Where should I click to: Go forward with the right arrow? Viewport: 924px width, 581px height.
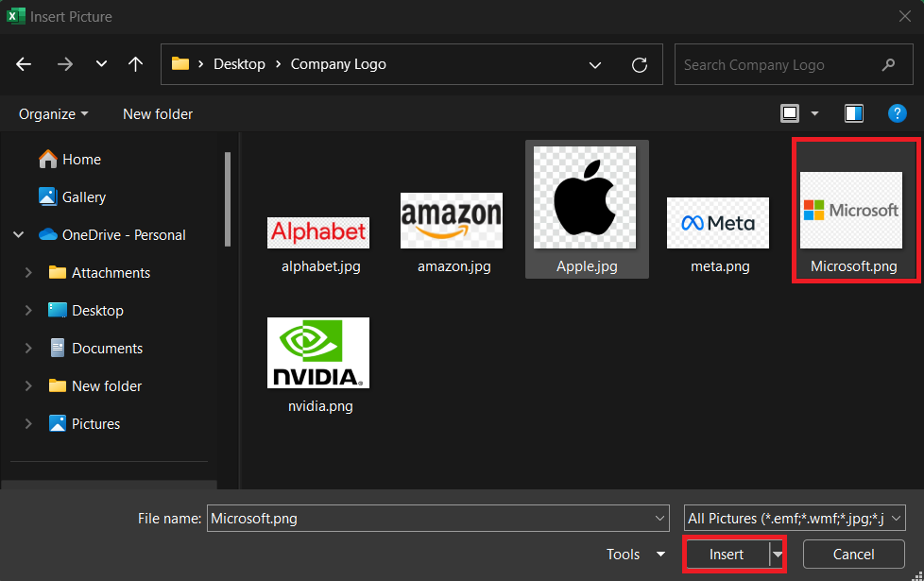[65, 63]
